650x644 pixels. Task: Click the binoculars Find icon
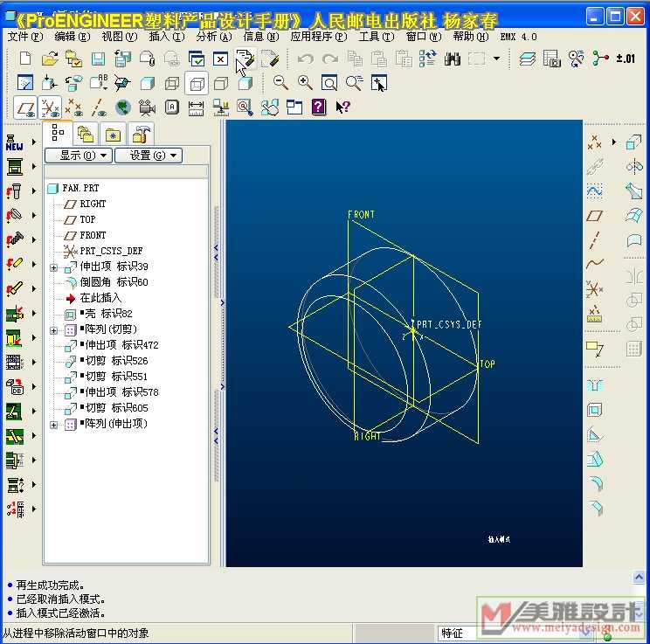tap(453, 59)
